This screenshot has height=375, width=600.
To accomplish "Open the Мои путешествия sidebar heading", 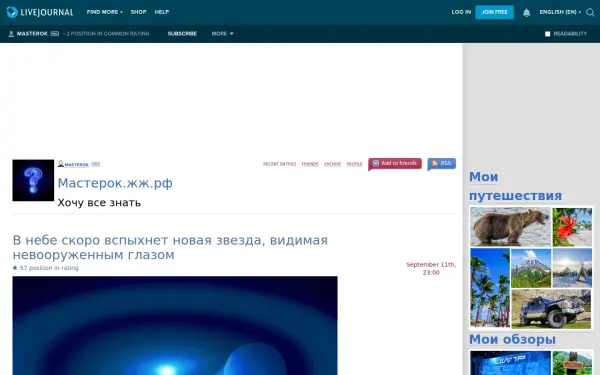I will tap(515, 186).
